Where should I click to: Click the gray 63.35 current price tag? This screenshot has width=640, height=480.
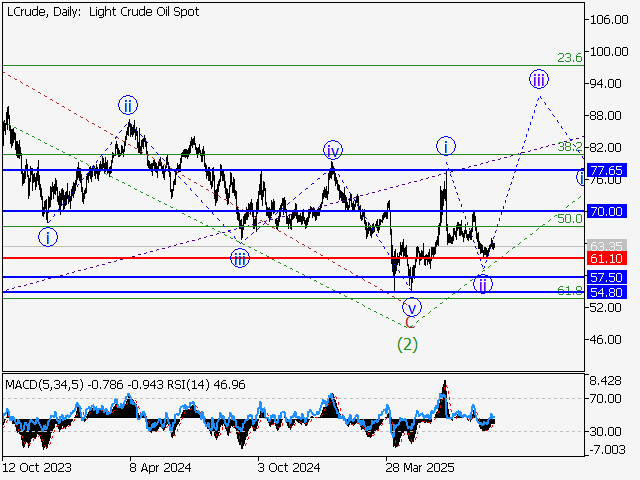[x=607, y=246]
